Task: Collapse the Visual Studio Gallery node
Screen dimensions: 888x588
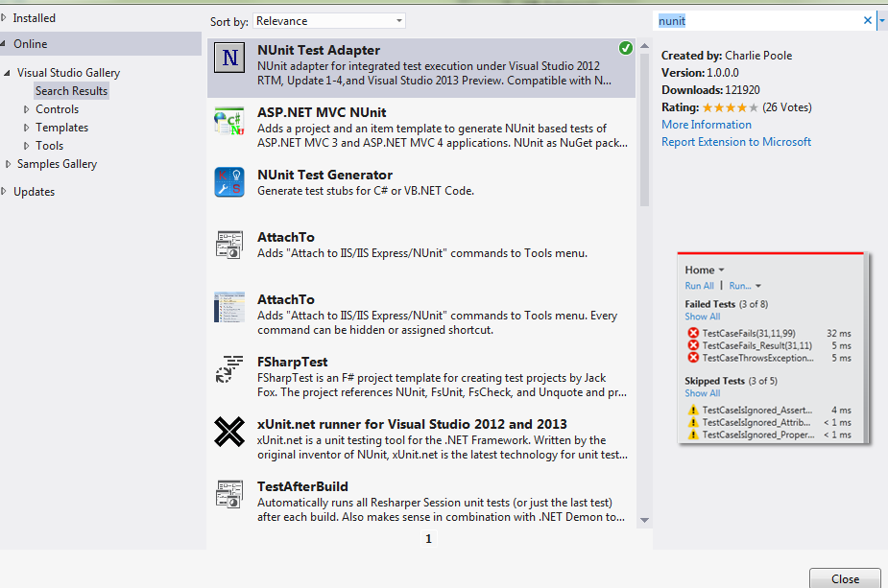Action: (8, 73)
